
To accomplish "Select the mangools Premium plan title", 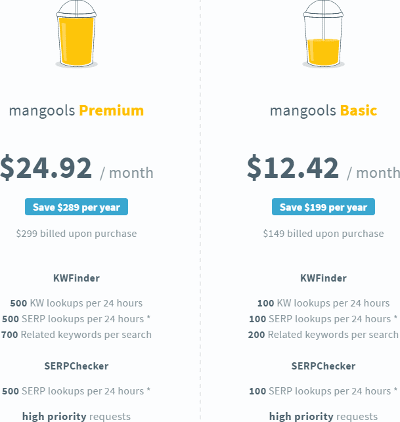I will 76,111.
